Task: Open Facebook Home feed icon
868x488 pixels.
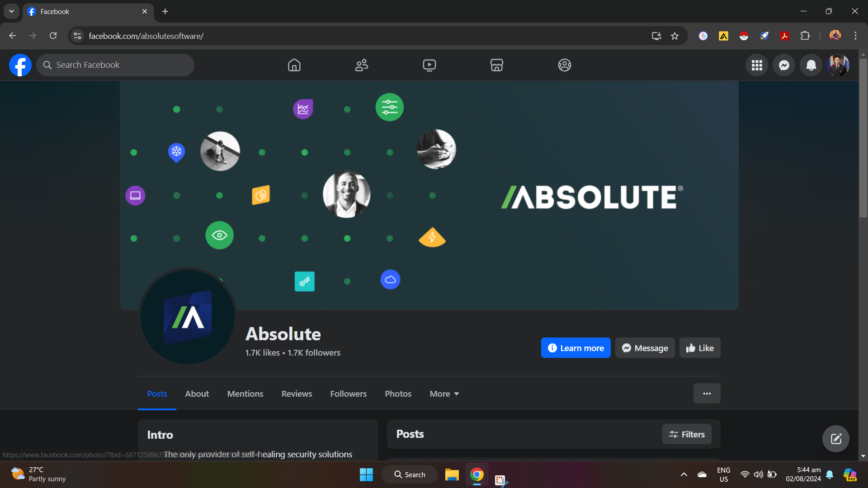Action: (x=294, y=65)
